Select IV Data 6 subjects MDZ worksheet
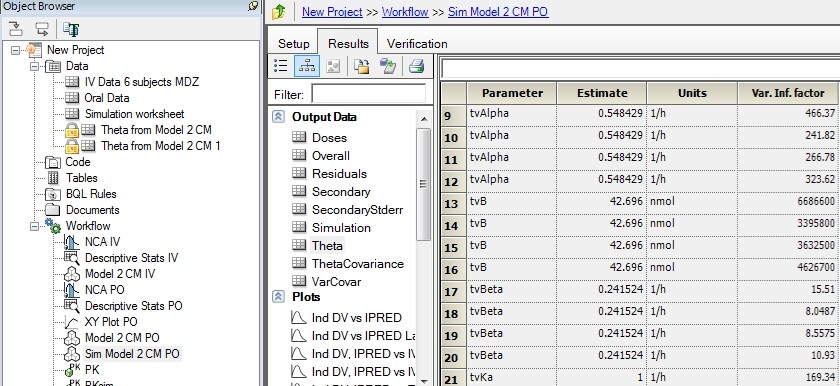The image size is (840, 386). [141, 82]
